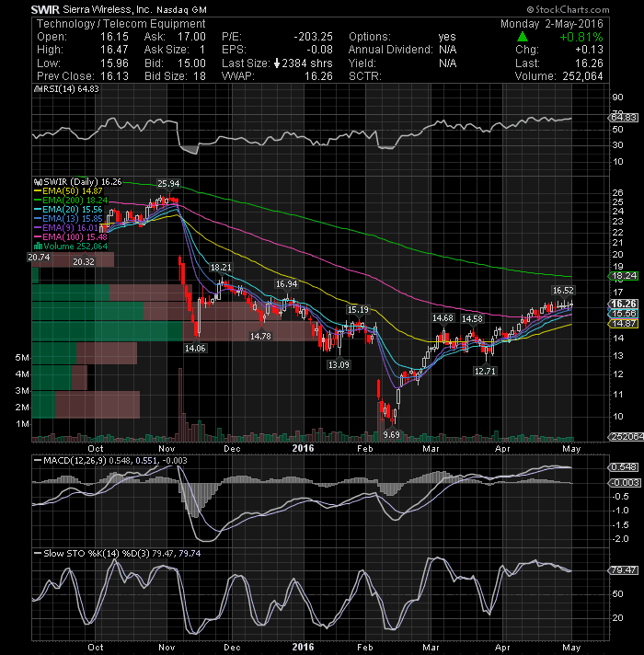The height and width of the screenshot is (655, 644).
Task: Click the green up-triangle change indicator
Action: [x=522, y=37]
